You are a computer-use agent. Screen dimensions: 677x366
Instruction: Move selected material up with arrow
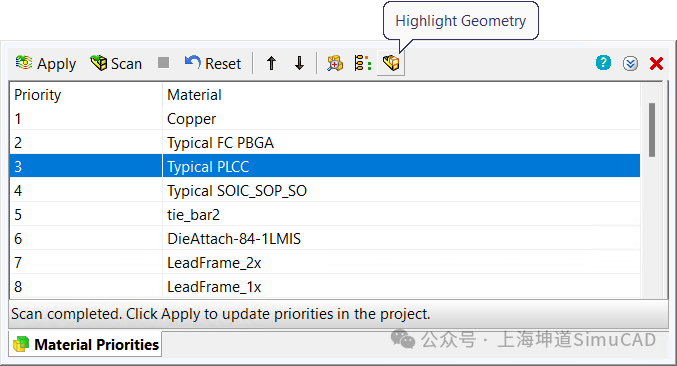271,63
